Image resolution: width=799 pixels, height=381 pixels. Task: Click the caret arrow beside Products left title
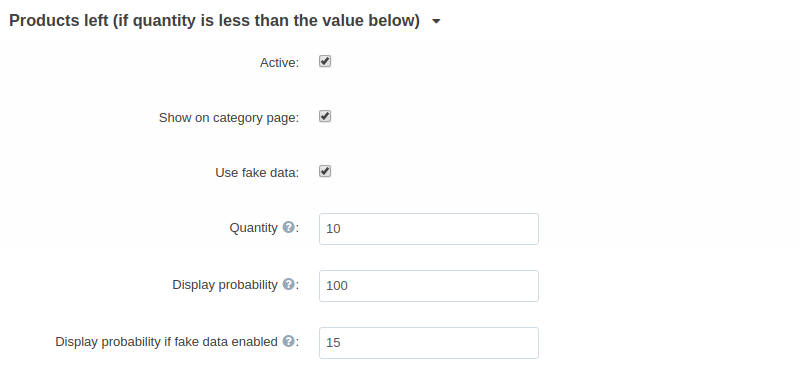(436, 22)
